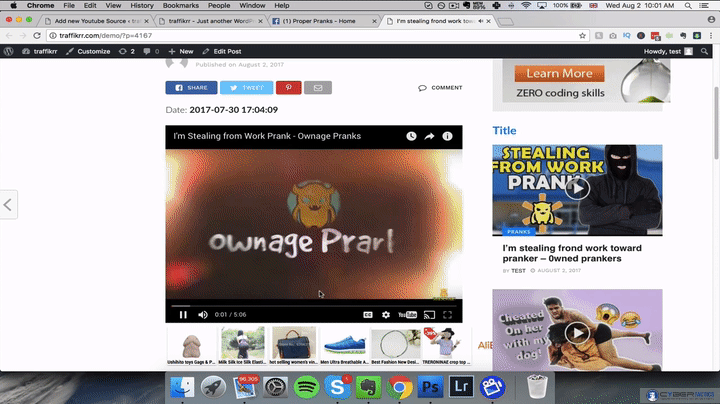Pin the post using the Pinterest button
Viewport: 720px width, 404px height.
(x=288, y=88)
